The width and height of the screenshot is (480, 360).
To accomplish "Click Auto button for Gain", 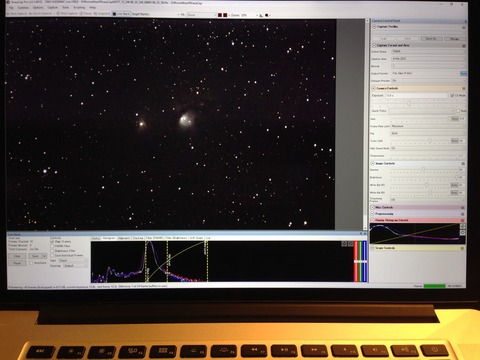I will click(454, 119).
